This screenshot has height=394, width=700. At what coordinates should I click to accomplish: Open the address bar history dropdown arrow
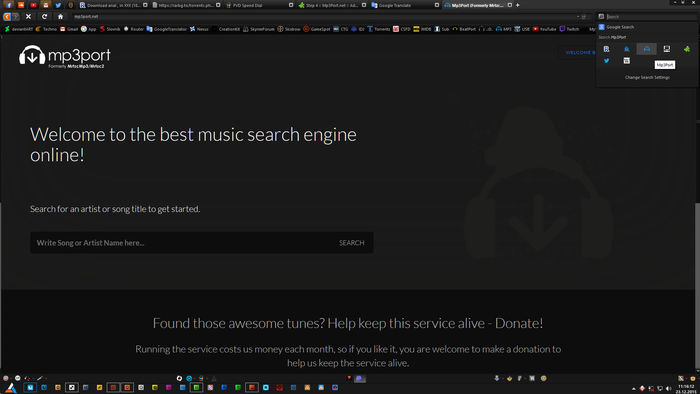[x=578, y=17]
